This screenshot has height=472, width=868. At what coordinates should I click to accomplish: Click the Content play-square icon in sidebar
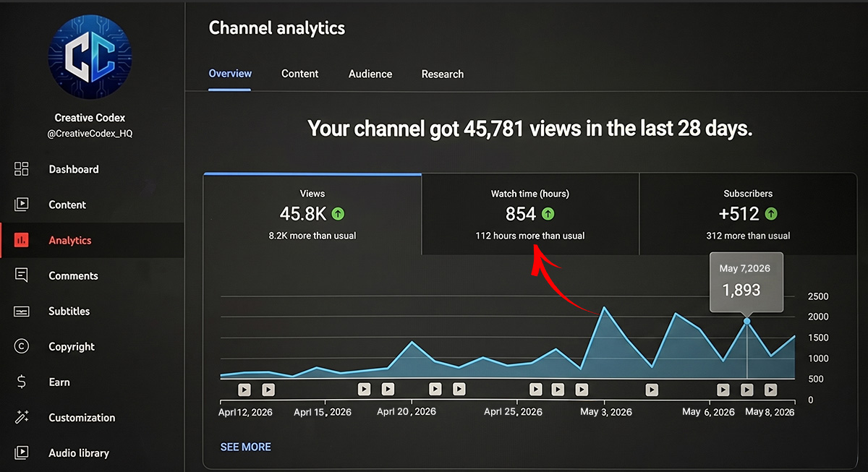[x=22, y=205]
